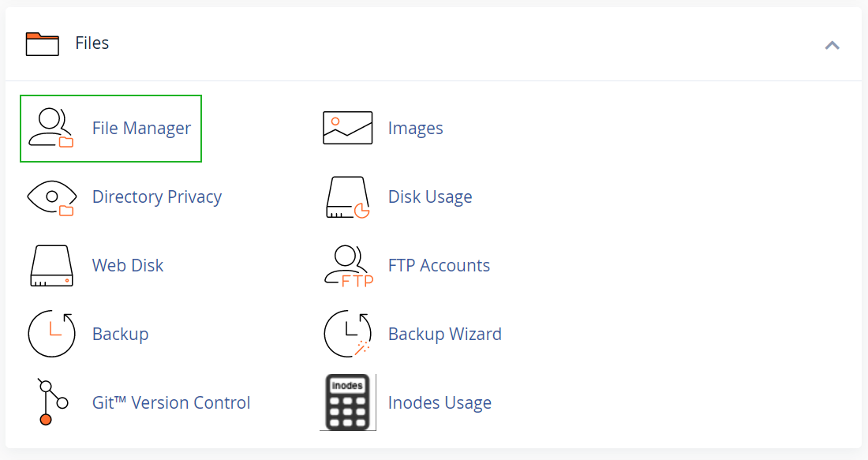Go to the Images link

(x=415, y=128)
